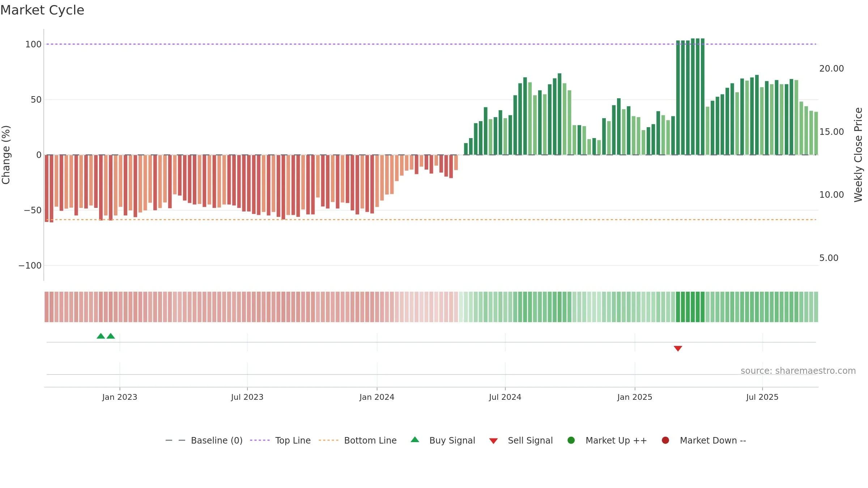Toggle the Market Up ++ legend label
Viewport: 868px width, 488px height.
616,441
